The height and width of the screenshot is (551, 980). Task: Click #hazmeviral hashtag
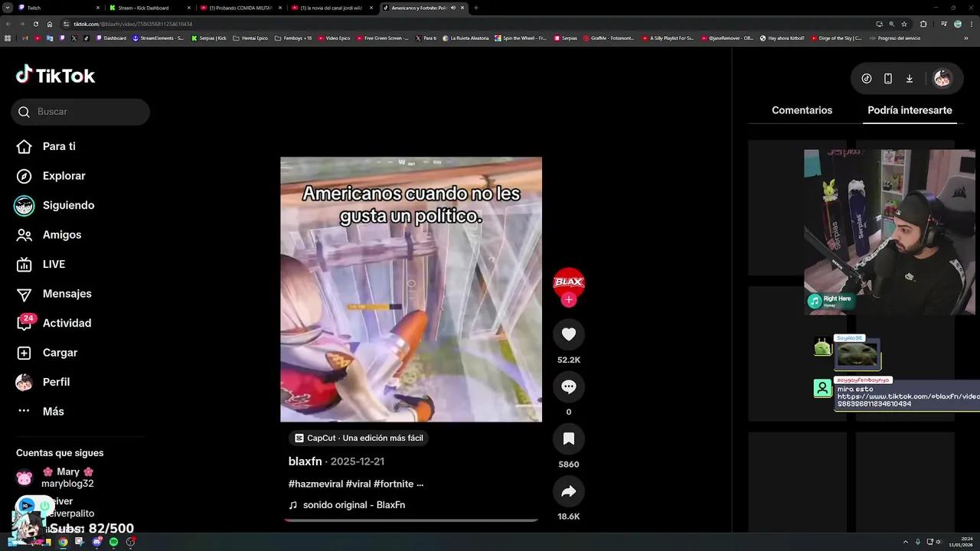(315, 484)
